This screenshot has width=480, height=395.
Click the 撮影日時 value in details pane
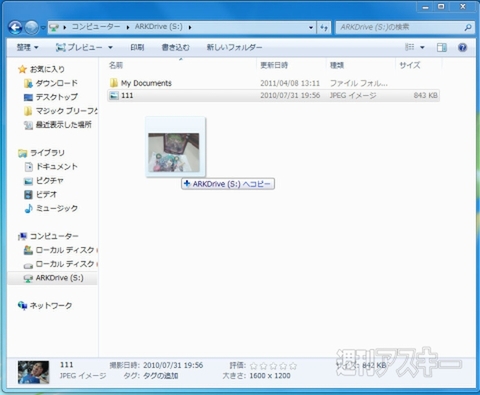(173, 365)
